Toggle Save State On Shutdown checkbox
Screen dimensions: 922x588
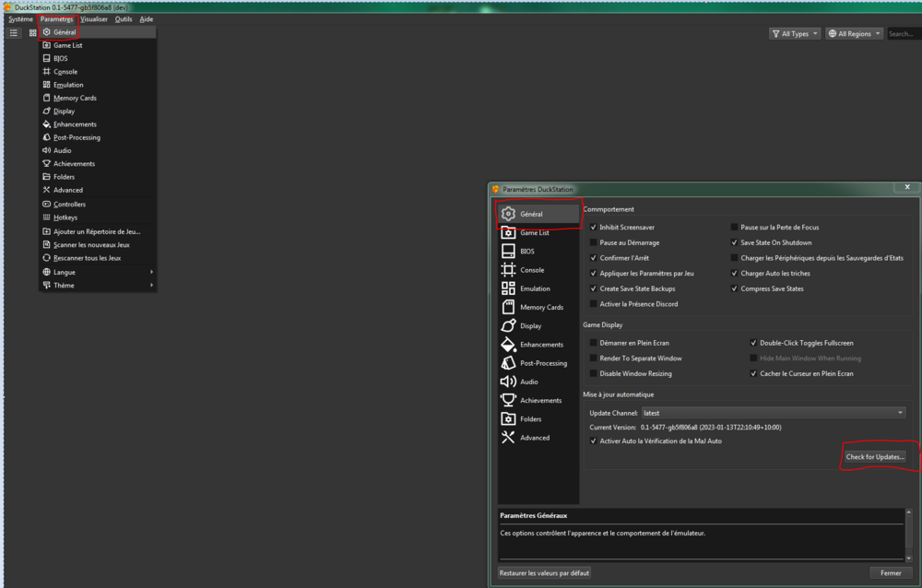tap(734, 242)
